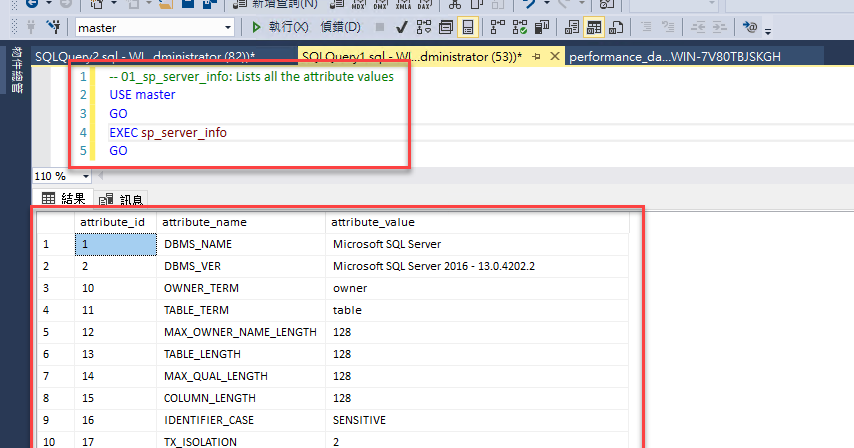
Task: Switch to the 訊息 messages tab
Action: pos(121,200)
